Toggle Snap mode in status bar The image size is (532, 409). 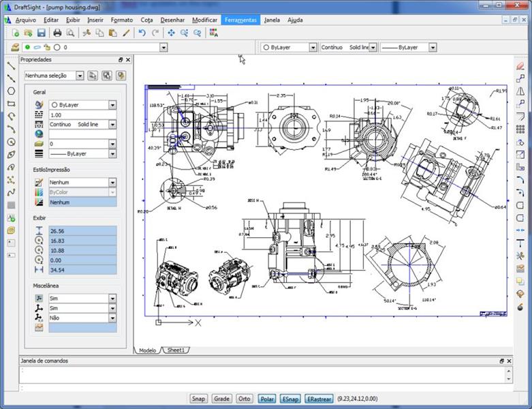[x=198, y=399]
